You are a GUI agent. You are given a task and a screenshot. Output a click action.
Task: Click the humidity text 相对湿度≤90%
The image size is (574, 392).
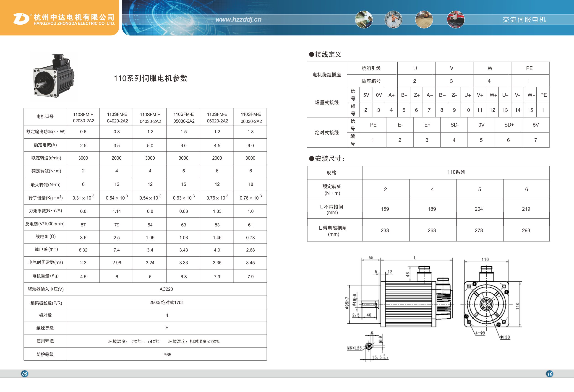click(205, 342)
